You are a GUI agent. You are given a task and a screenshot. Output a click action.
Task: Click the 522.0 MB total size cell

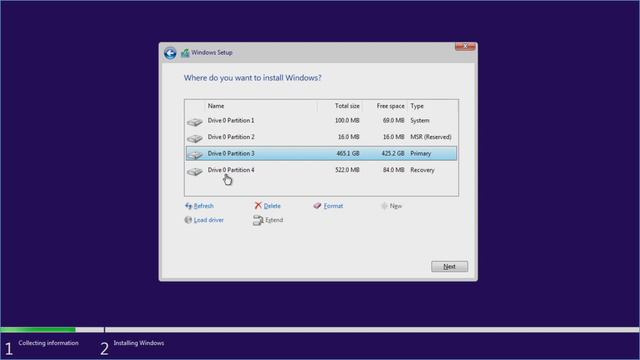point(347,170)
